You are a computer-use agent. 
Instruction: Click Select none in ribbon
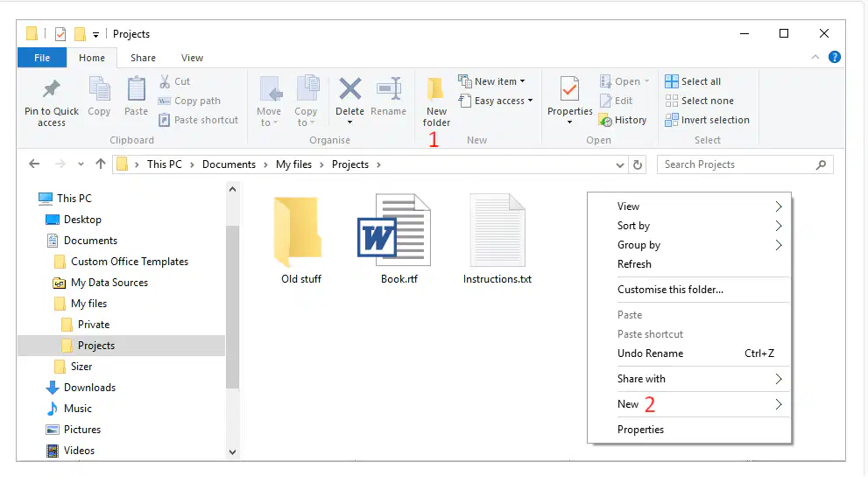click(x=700, y=101)
